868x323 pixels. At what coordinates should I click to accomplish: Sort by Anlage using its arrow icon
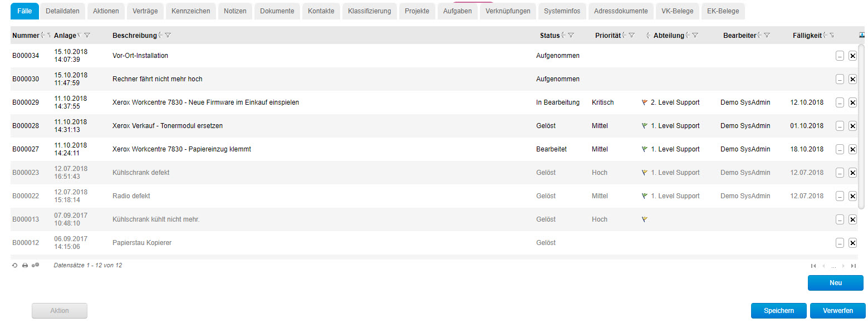[79, 35]
